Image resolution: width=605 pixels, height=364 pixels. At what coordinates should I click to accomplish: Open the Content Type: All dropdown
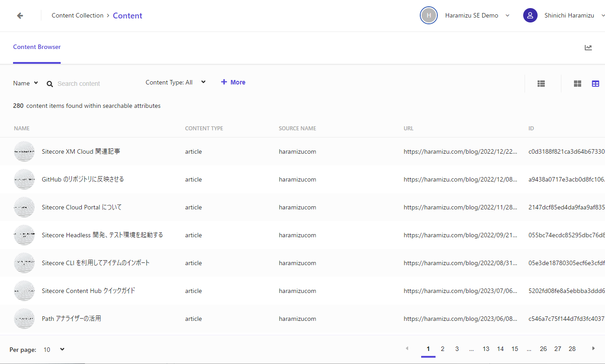(x=176, y=82)
